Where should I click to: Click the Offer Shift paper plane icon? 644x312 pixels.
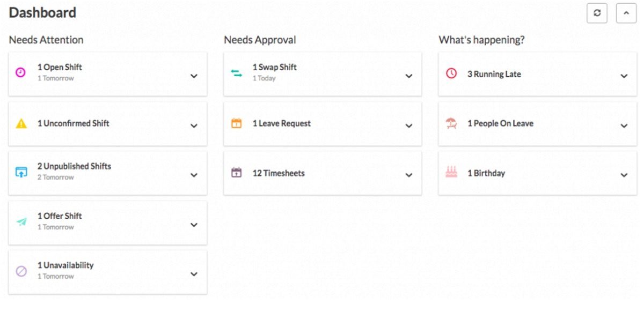[x=20, y=221]
